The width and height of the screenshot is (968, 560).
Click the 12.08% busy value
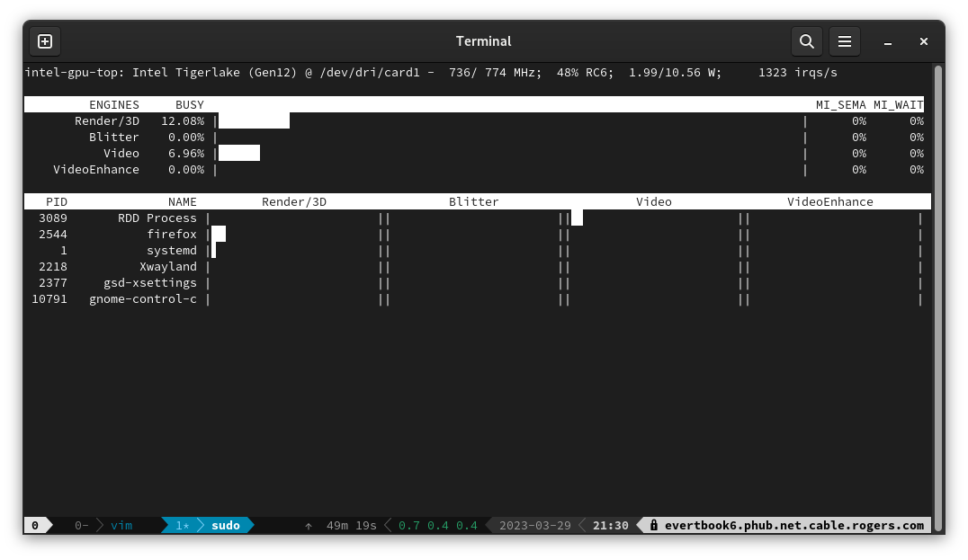(183, 120)
